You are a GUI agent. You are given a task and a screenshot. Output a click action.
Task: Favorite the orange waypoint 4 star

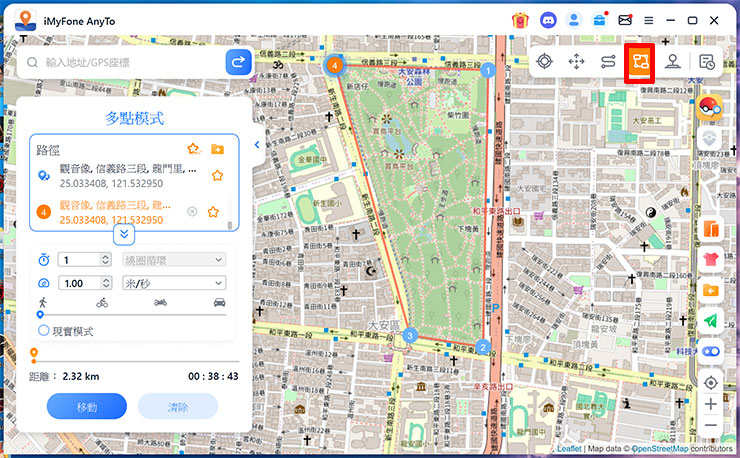[213, 212]
